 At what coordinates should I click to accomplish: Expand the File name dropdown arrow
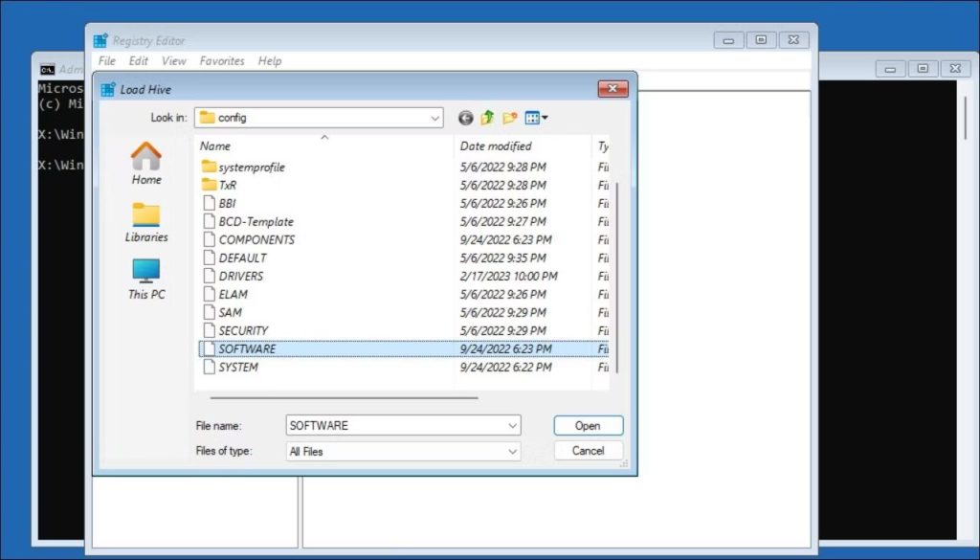[512, 425]
